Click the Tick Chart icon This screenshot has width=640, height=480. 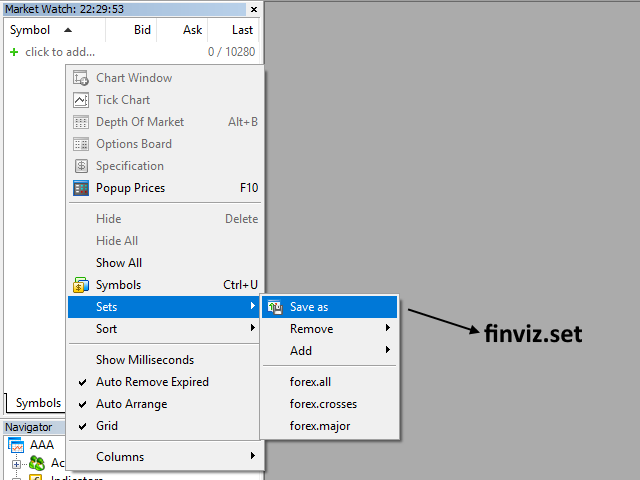coord(81,100)
